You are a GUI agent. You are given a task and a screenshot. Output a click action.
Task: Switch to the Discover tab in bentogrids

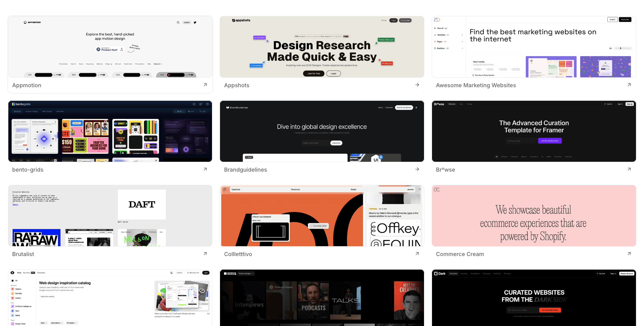pyautogui.click(x=17, y=112)
